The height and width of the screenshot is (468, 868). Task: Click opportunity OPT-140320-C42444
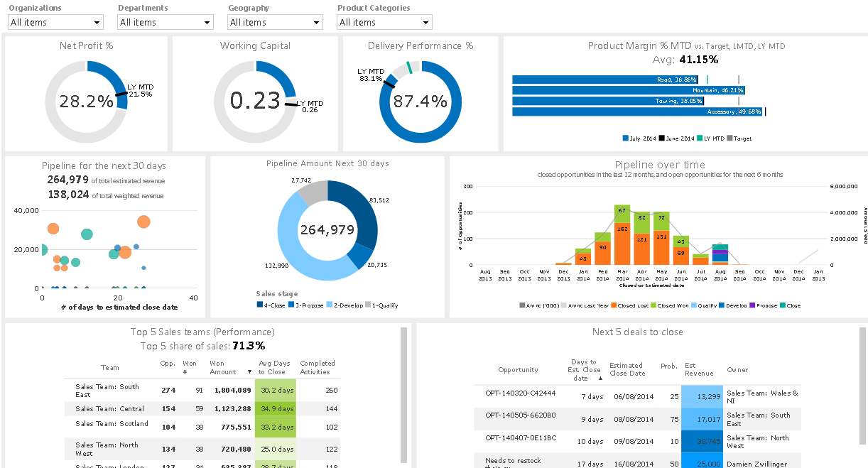[521, 393]
